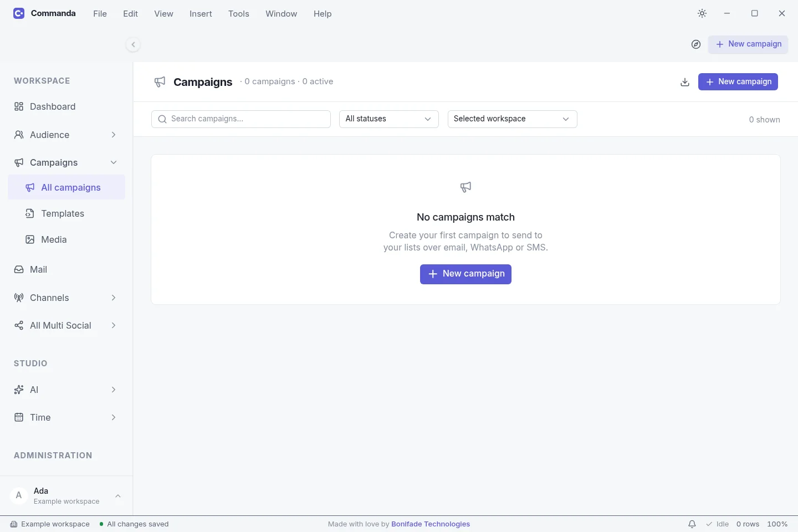This screenshot has width=798, height=532.
Task: Open the Edit menu
Action: coord(130,14)
